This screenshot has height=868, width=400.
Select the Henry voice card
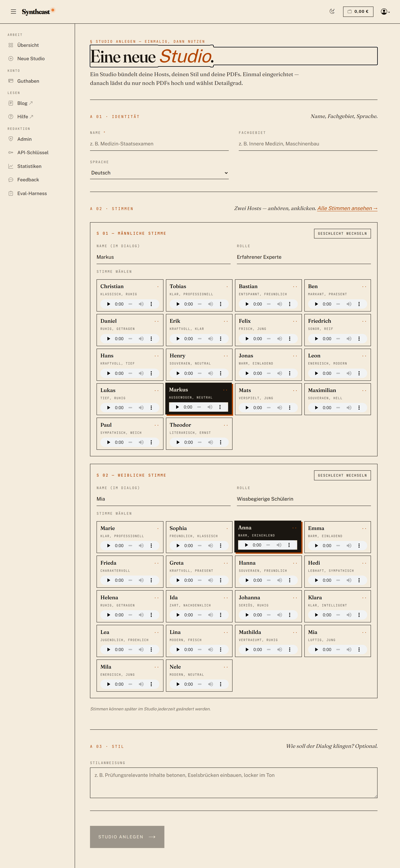[199, 365]
